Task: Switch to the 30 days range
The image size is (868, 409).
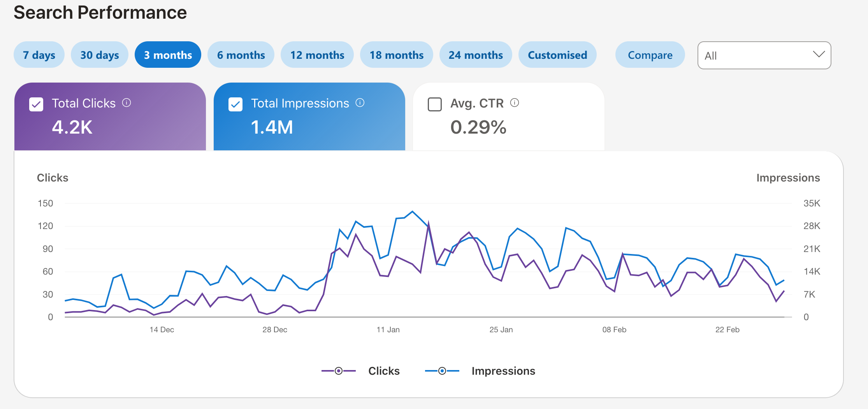Action: pos(100,55)
